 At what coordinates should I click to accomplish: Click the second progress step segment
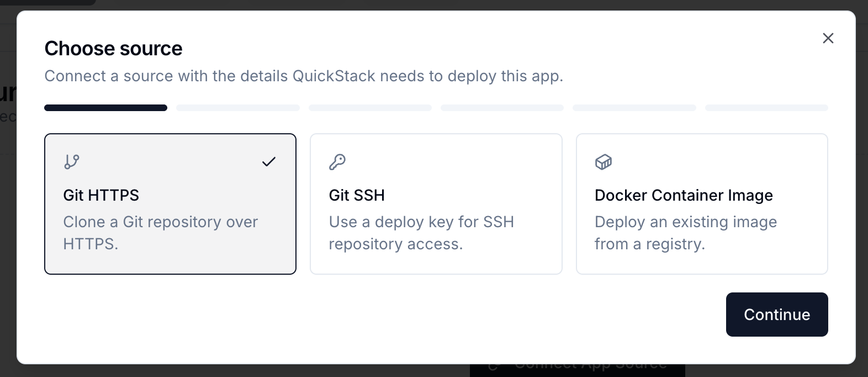pyautogui.click(x=238, y=108)
